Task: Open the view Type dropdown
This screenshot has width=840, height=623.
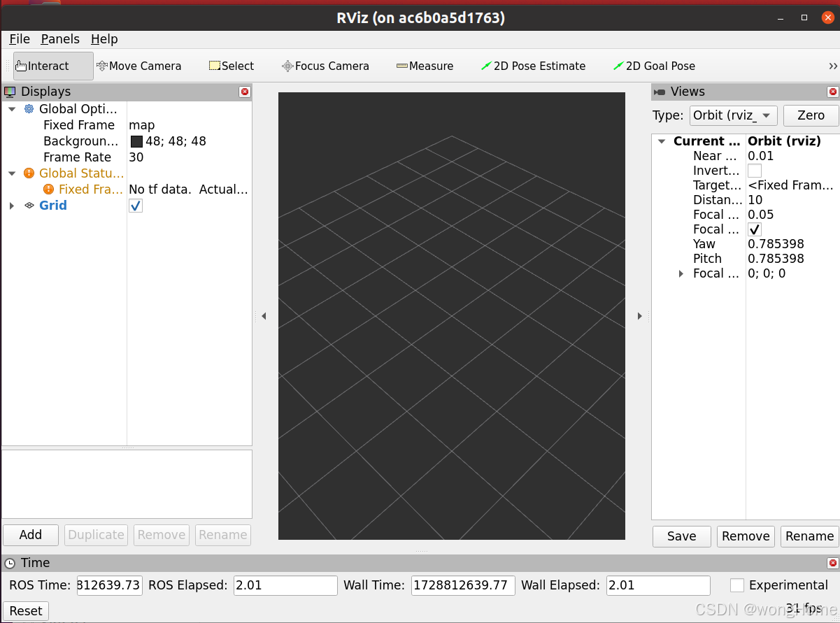Action: pyautogui.click(x=733, y=115)
